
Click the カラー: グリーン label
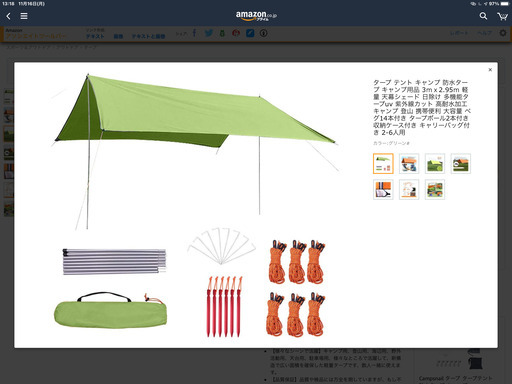tap(391, 143)
